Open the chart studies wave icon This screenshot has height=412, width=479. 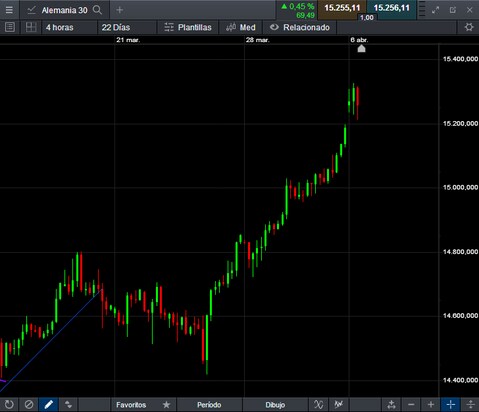coord(339,405)
